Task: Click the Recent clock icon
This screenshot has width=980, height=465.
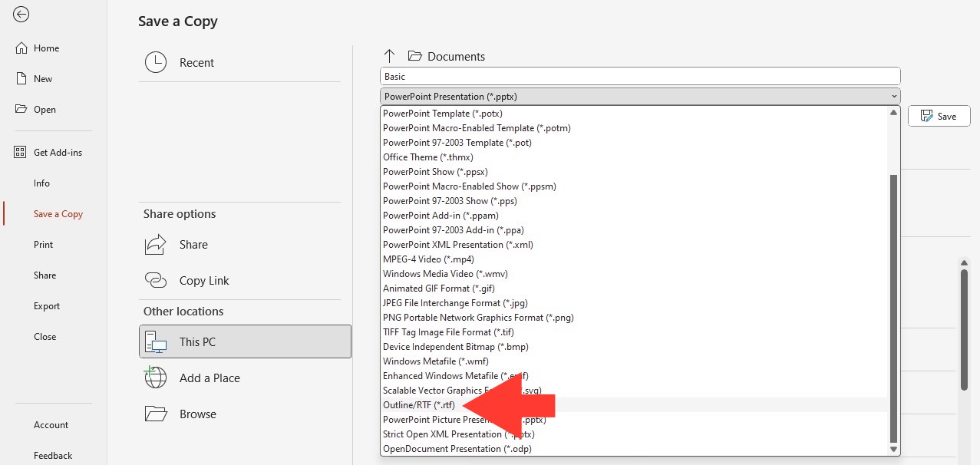Action: (x=156, y=63)
